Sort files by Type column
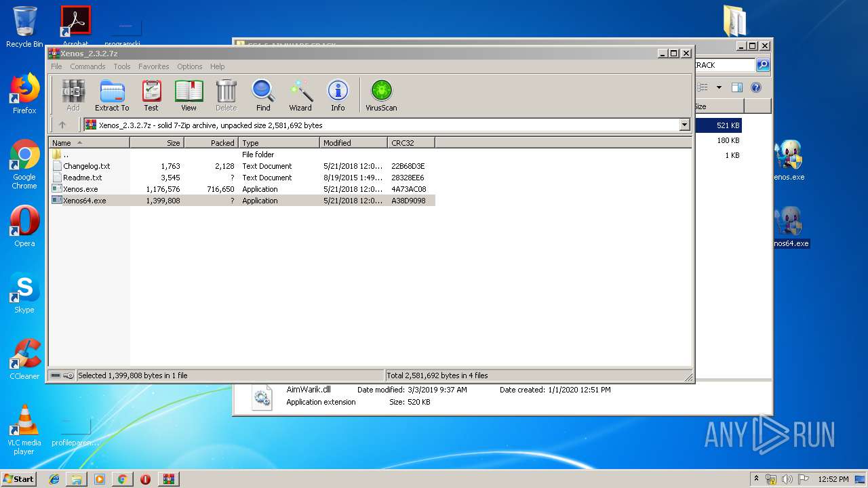Screen dimensions: 868x488 click(279, 142)
